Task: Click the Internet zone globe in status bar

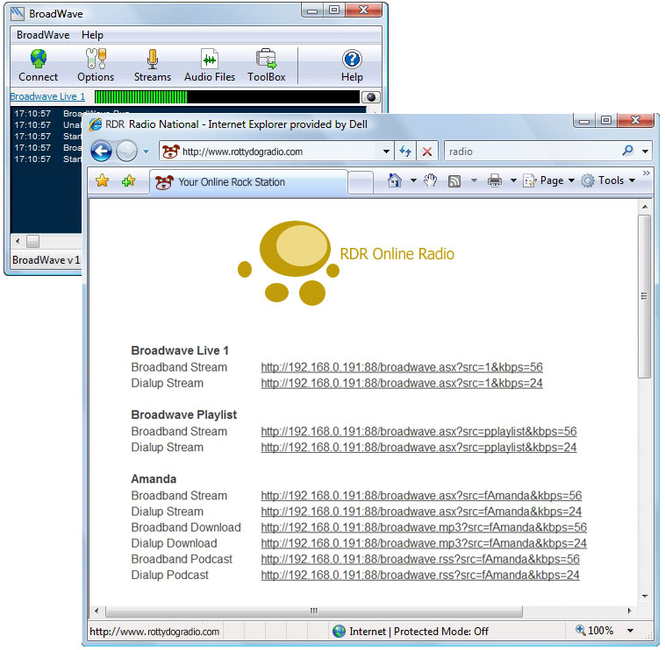Action: tap(339, 631)
